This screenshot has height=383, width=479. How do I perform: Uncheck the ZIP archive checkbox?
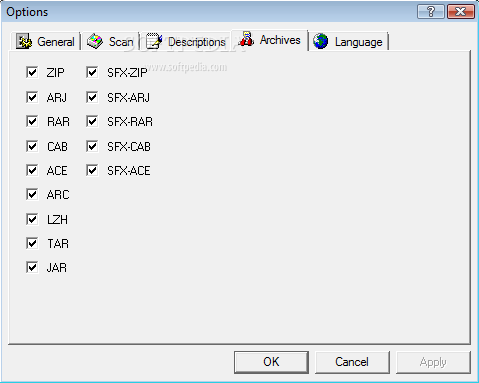coord(32,72)
